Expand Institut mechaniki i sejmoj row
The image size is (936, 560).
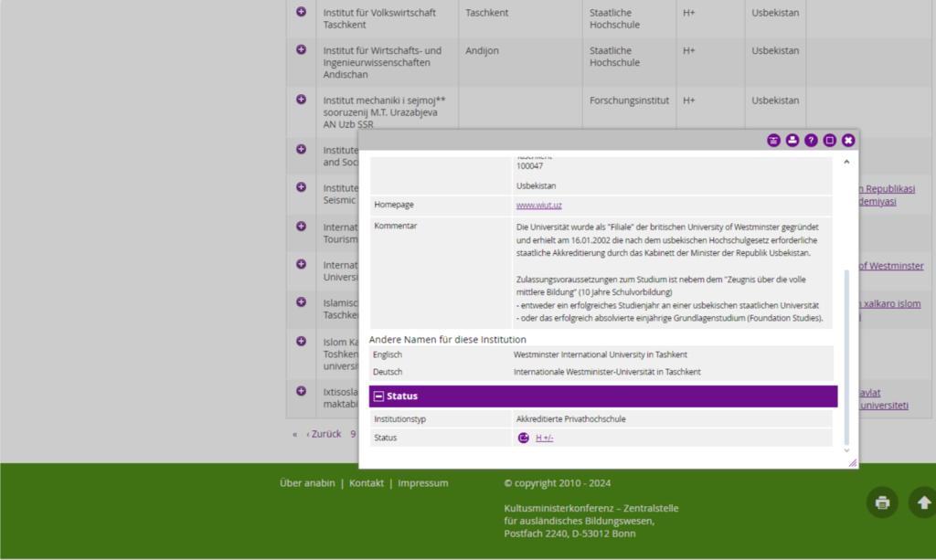click(x=301, y=99)
